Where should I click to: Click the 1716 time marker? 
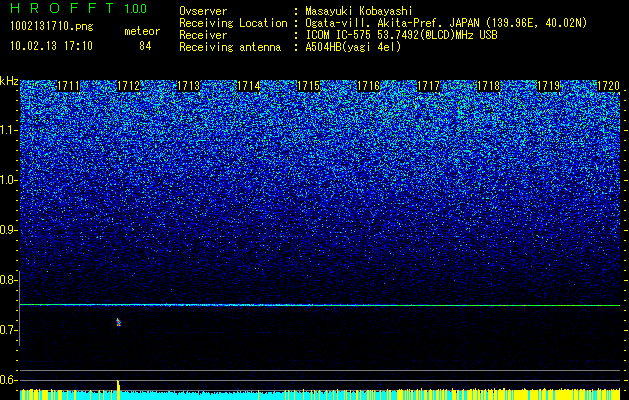point(369,86)
